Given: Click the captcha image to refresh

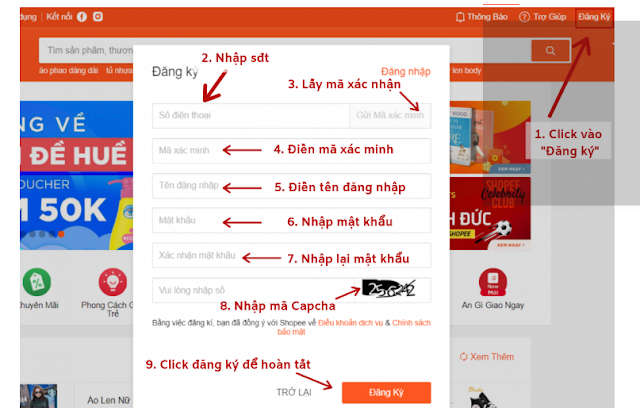Looking at the screenshot, I should [389, 289].
